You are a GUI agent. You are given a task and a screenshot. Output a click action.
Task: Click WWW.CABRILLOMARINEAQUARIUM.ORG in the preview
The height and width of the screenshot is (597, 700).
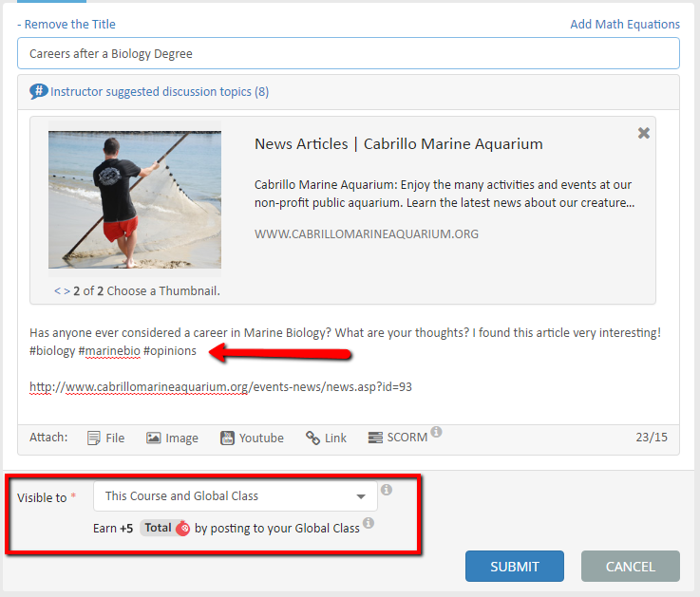pyautogui.click(x=366, y=233)
